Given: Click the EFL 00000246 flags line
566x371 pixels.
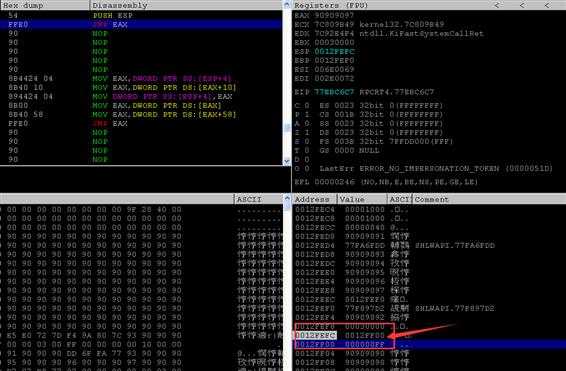Looking at the screenshot, I should click(x=386, y=182).
